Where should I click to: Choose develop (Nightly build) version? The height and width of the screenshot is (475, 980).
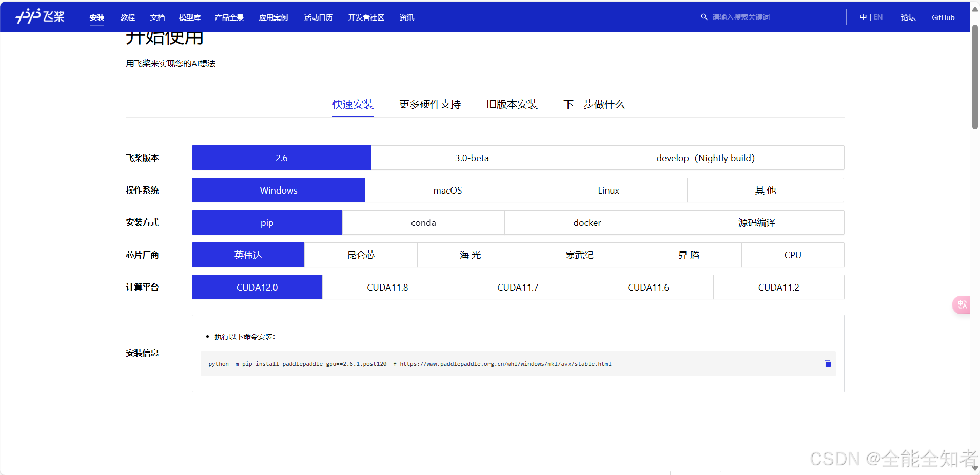708,158
